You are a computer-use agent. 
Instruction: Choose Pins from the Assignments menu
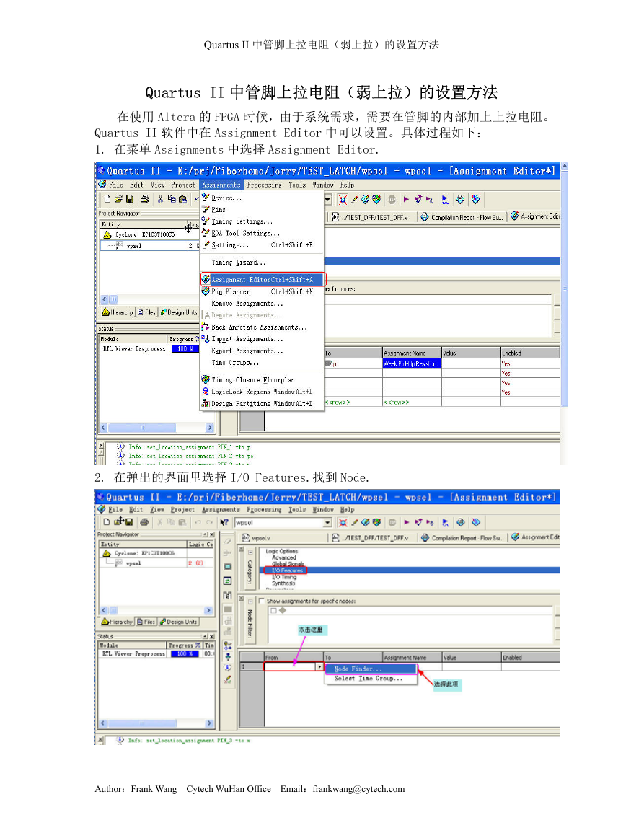[219, 209]
